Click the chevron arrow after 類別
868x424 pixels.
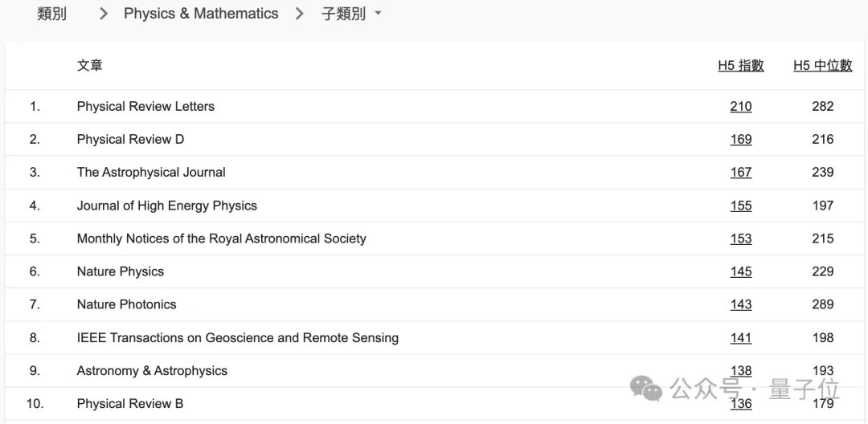pyautogui.click(x=103, y=14)
